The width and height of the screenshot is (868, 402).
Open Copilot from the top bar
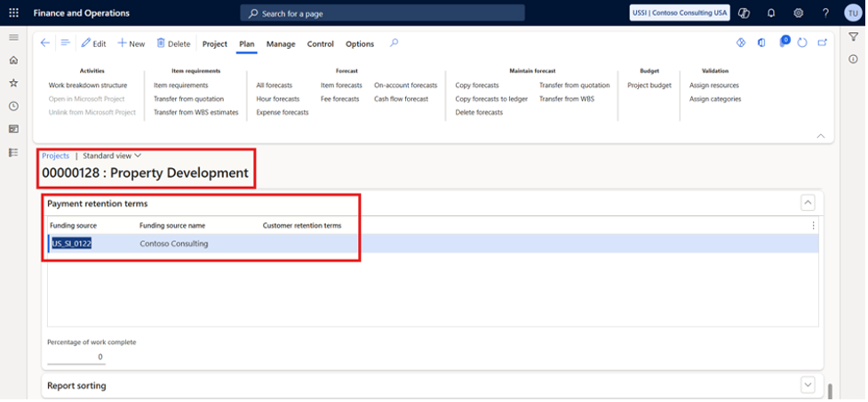click(744, 12)
